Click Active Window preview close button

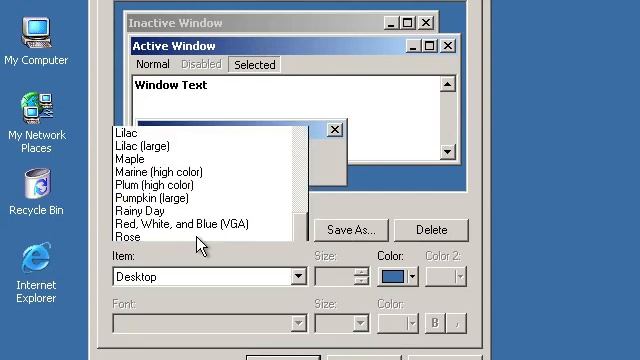pyautogui.click(x=448, y=46)
